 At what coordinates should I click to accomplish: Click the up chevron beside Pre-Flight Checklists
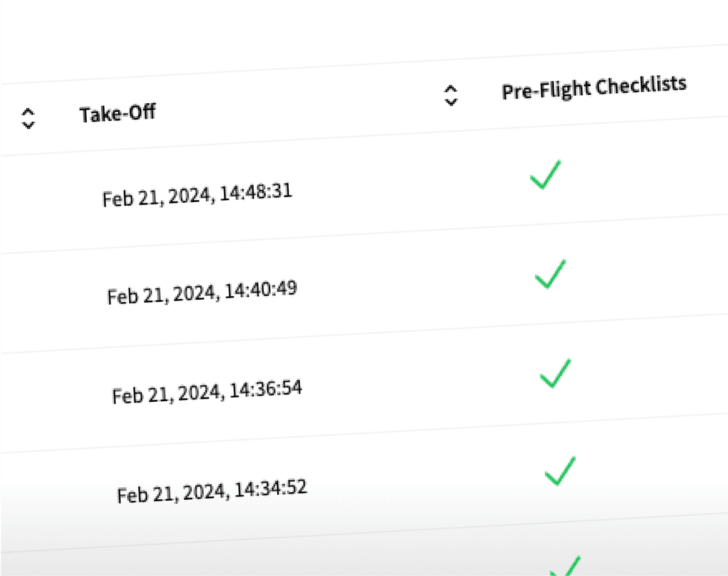click(x=450, y=89)
